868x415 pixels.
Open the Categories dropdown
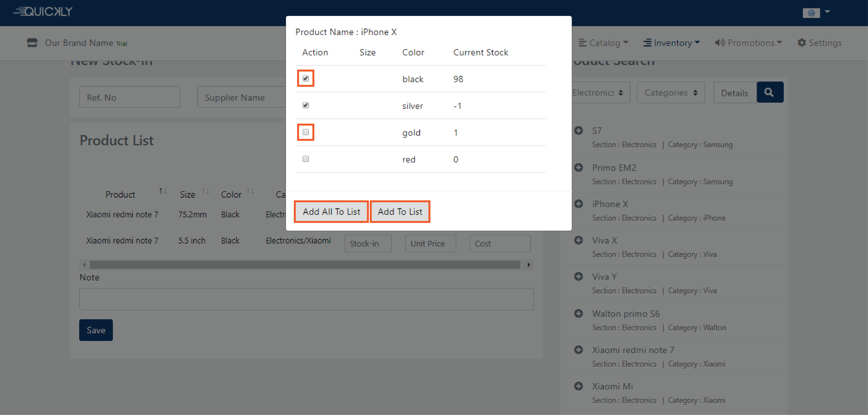tap(670, 93)
